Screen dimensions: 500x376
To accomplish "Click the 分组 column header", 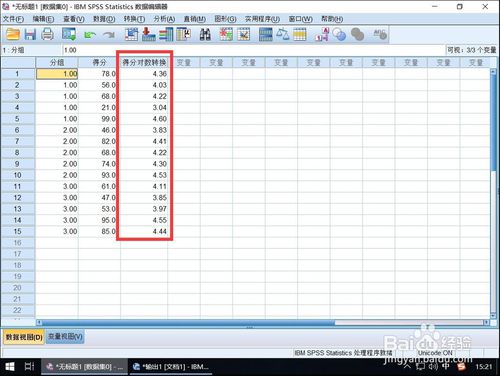I will (57, 62).
